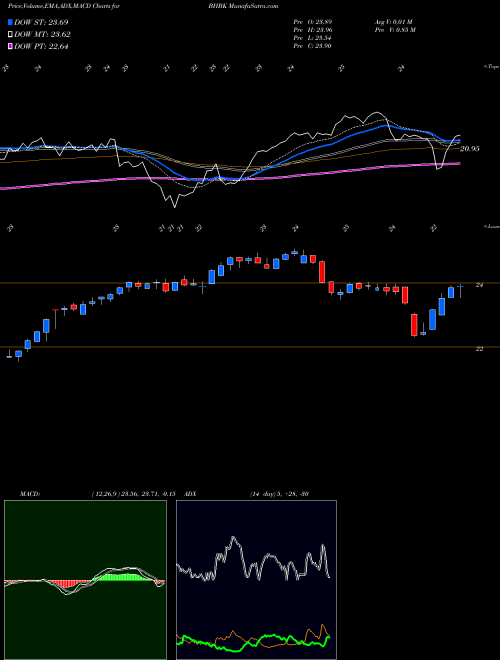Click the 'ADX' panel heading
Viewport: 500px width, 660px height.
click(191, 494)
